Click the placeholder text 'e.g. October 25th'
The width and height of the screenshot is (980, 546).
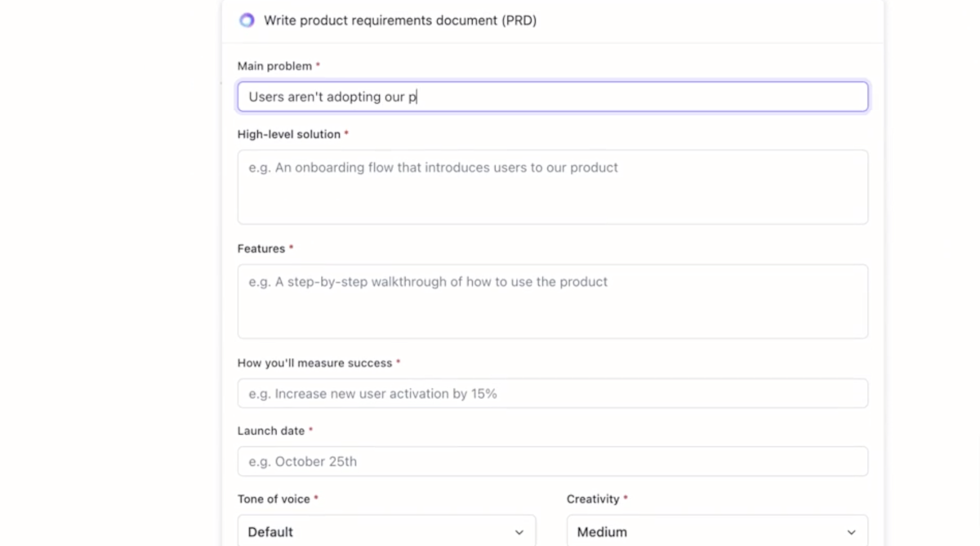click(x=303, y=461)
